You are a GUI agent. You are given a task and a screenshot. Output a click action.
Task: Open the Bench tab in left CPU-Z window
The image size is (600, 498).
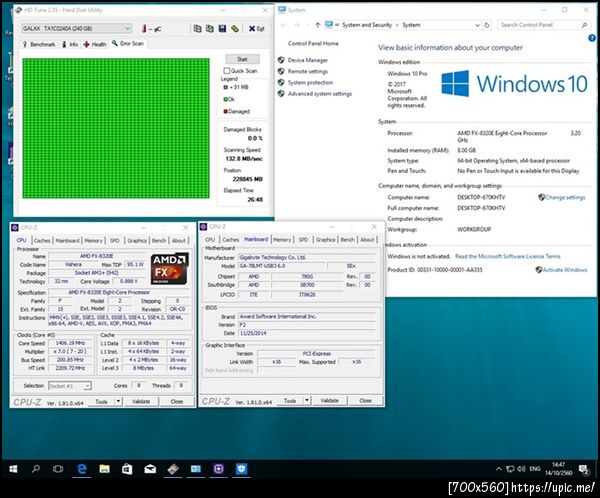click(159, 240)
